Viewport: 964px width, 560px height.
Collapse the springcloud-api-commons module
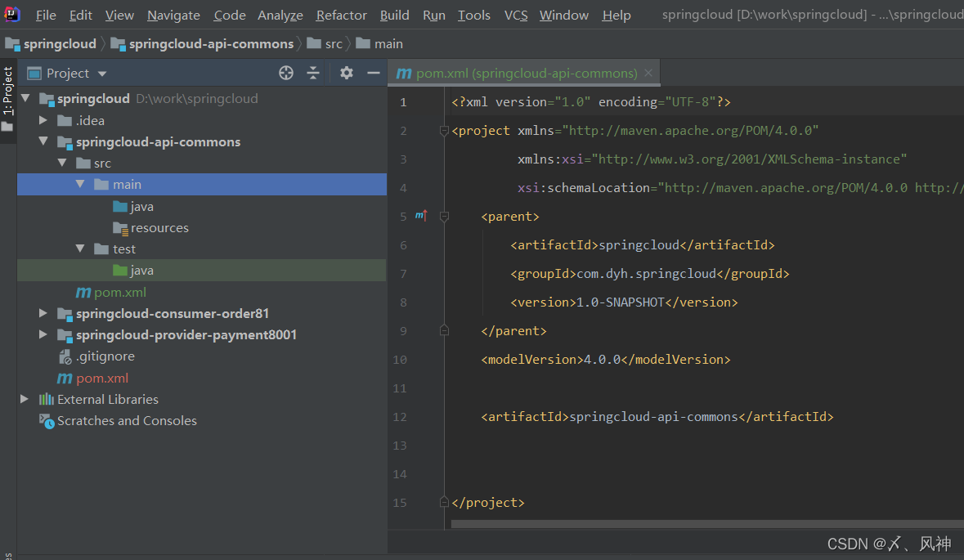tap(43, 141)
